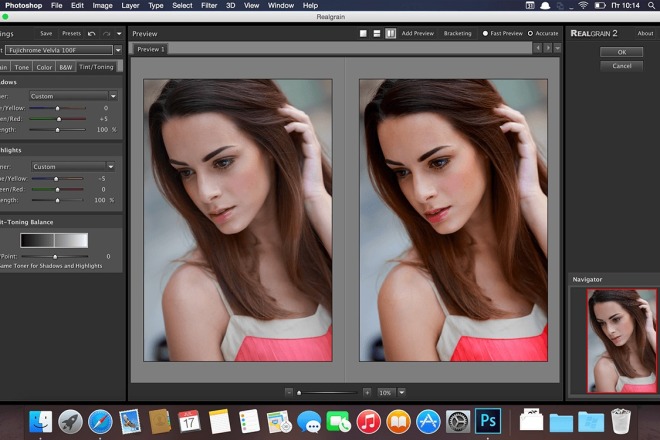Click the OK button
Viewport: 660px width, 440px height.
621,52
